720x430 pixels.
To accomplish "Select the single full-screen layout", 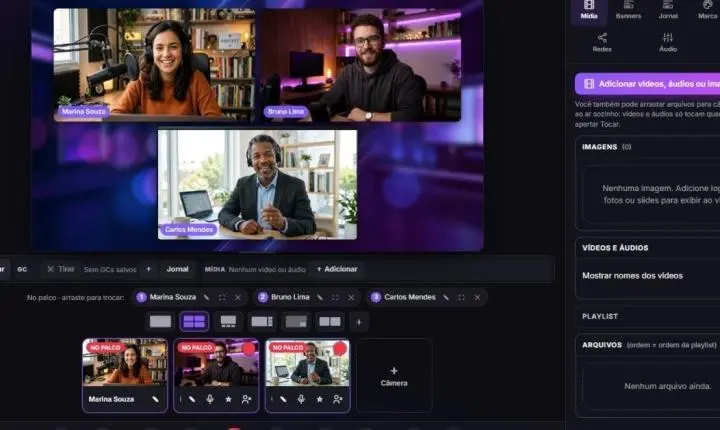I will [x=160, y=322].
